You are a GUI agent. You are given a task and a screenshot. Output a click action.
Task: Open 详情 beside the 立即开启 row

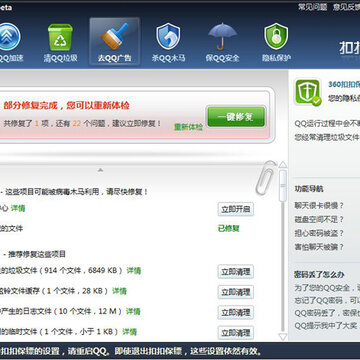coord(18,208)
